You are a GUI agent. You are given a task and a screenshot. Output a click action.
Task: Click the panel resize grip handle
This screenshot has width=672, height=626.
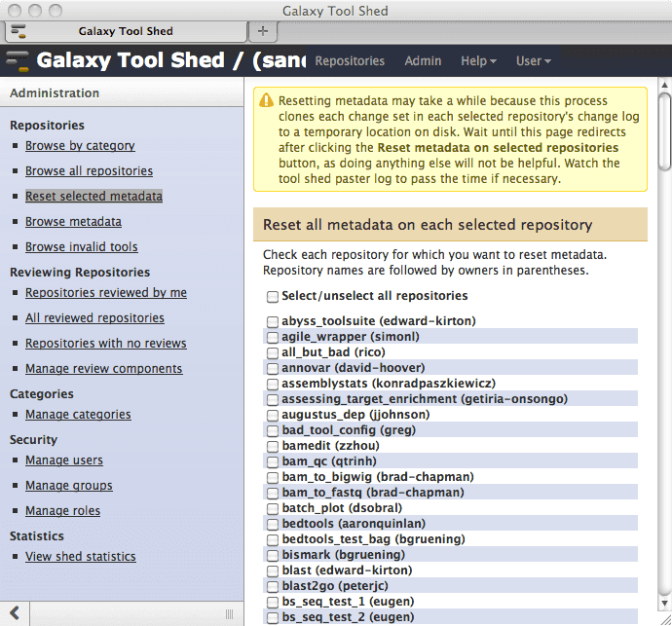(229, 613)
